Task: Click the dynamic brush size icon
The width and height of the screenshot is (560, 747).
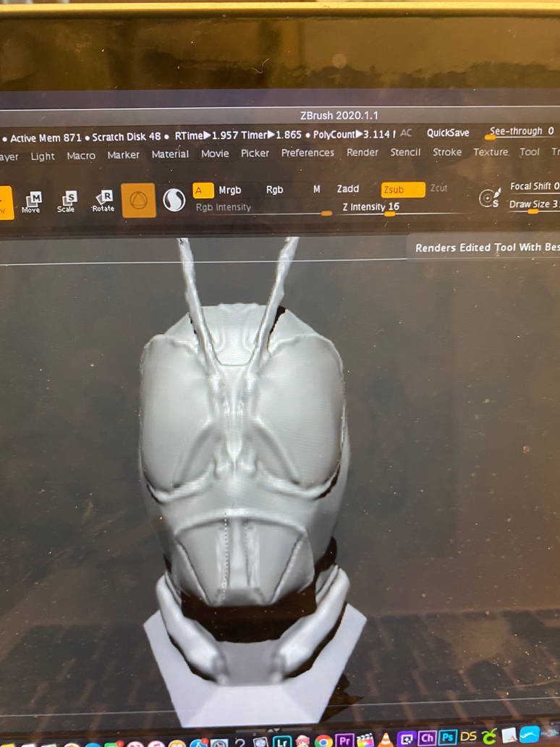Action: point(490,198)
